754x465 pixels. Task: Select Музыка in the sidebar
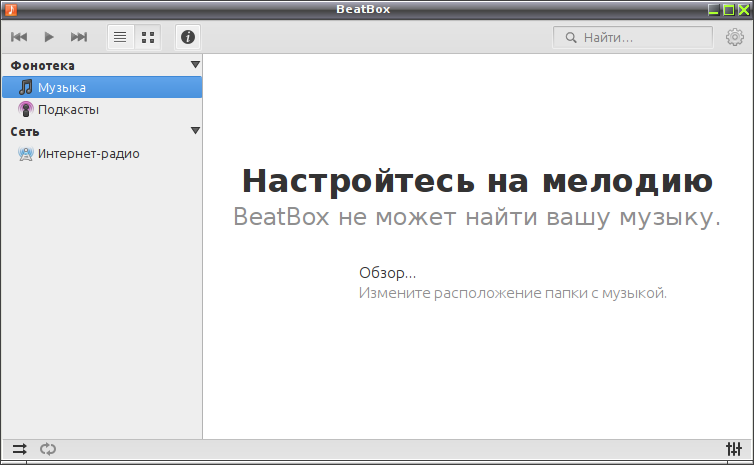pos(102,88)
